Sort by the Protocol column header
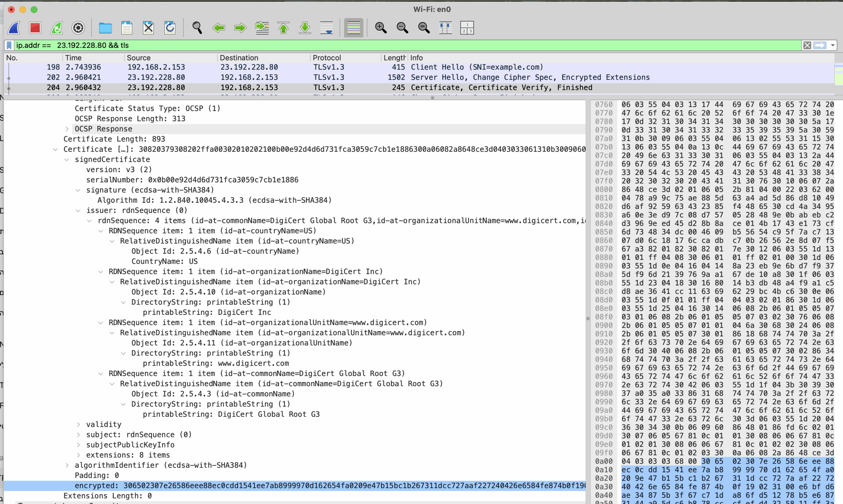This screenshot has width=843, height=504. [x=346, y=58]
